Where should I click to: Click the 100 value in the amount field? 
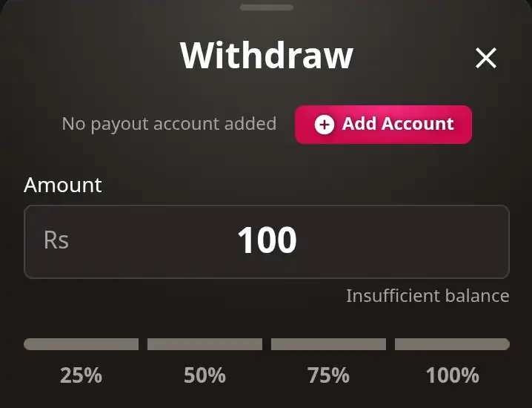tap(267, 240)
